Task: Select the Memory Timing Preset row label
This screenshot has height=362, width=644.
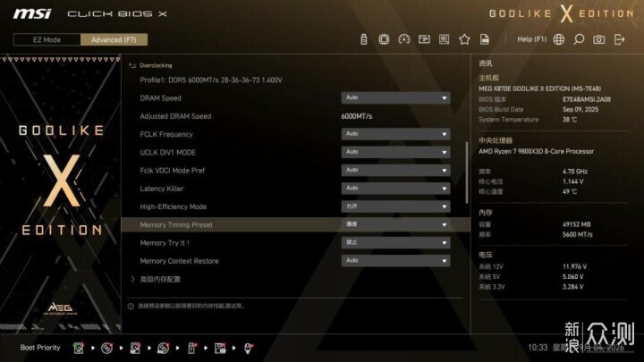Action: (x=176, y=224)
